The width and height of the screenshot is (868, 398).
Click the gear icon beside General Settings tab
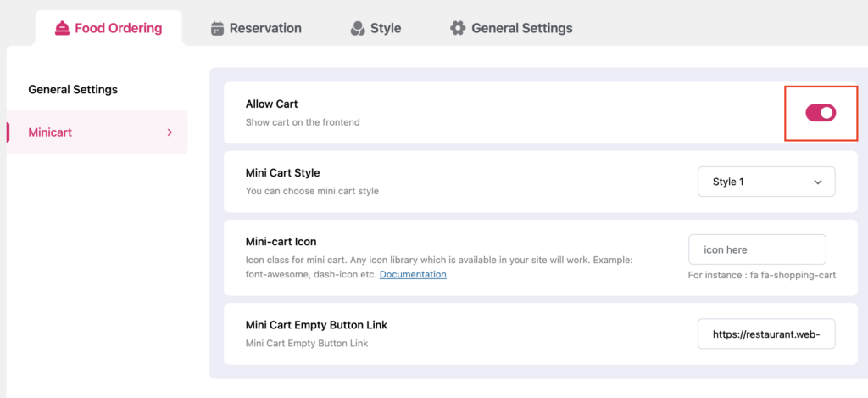pos(458,28)
